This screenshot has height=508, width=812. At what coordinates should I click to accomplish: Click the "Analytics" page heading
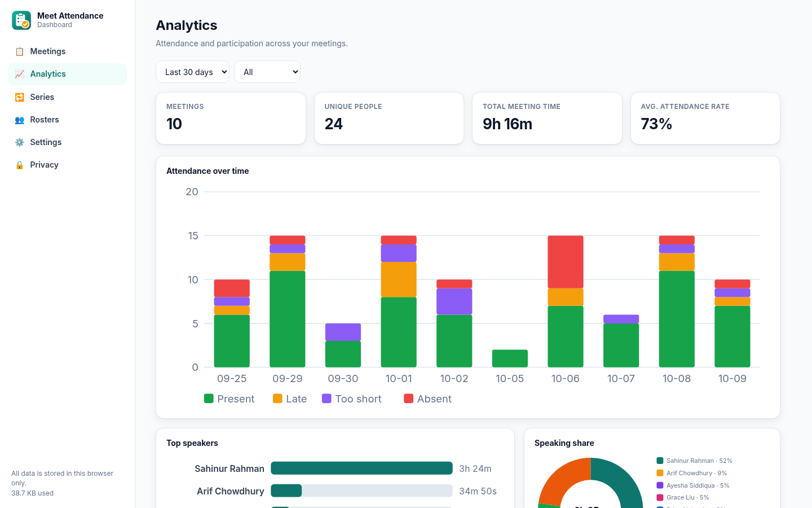tap(187, 25)
